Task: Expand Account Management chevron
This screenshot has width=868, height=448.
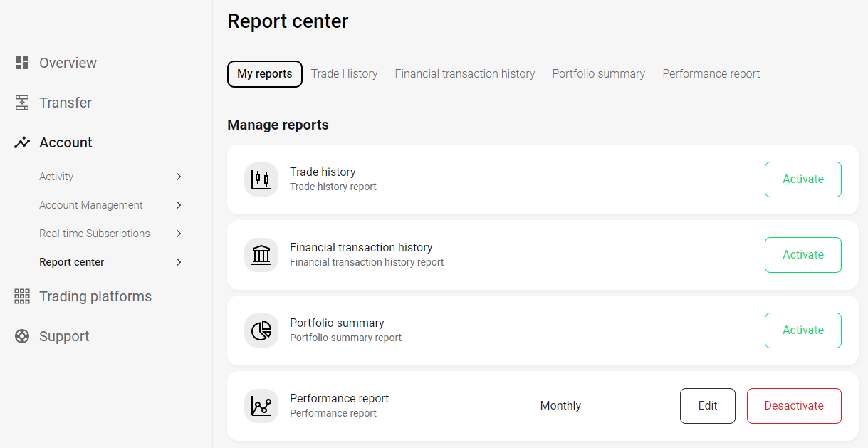Action: (x=179, y=205)
